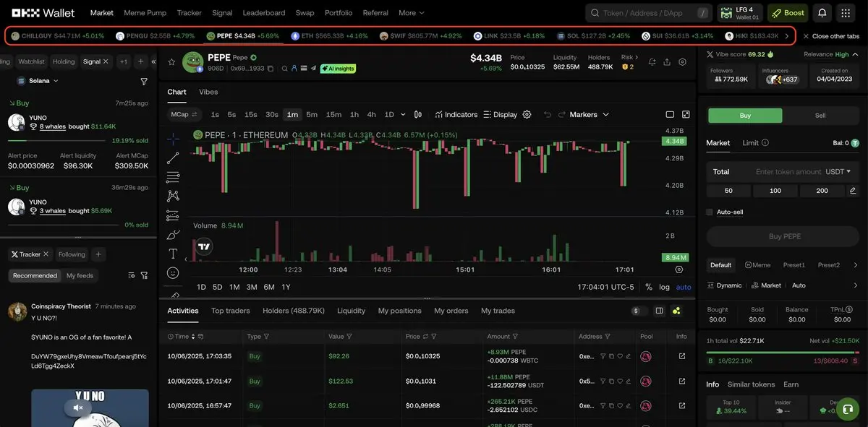Open the Holders (488.79K) tab
Image resolution: width=868 pixels, height=427 pixels.
(x=294, y=311)
